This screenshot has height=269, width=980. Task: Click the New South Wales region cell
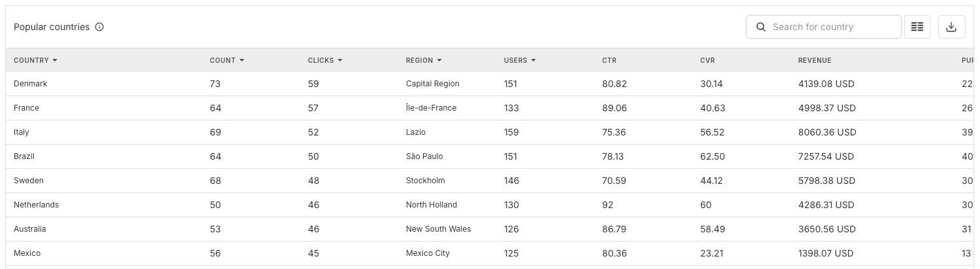(438, 229)
